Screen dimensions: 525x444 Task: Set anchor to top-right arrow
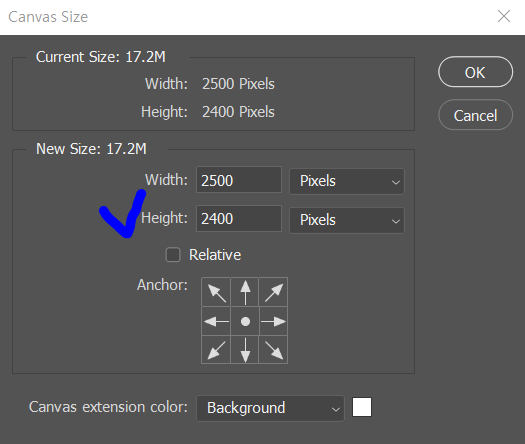coord(273,292)
